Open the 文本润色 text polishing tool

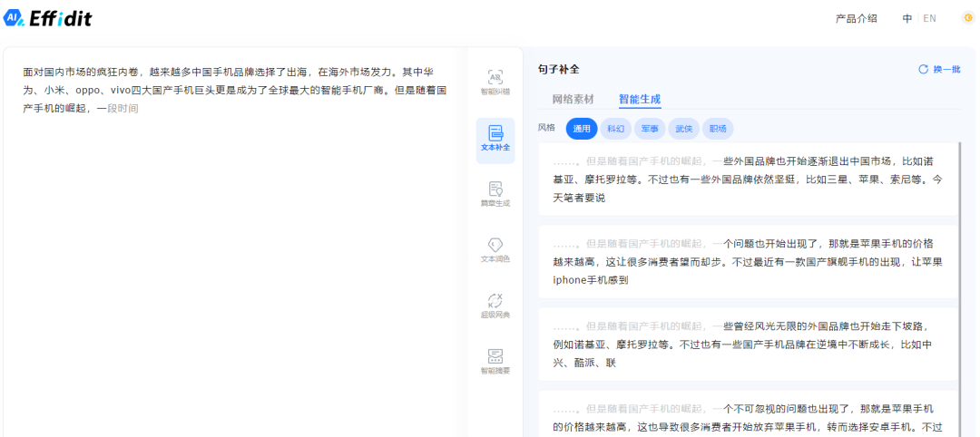click(495, 250)
